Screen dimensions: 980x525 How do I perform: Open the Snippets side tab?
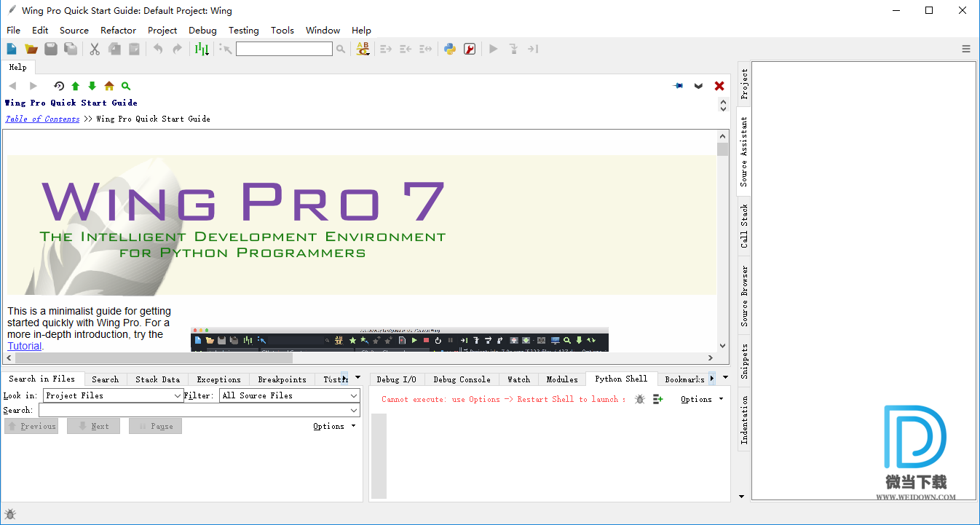point(744,361)
